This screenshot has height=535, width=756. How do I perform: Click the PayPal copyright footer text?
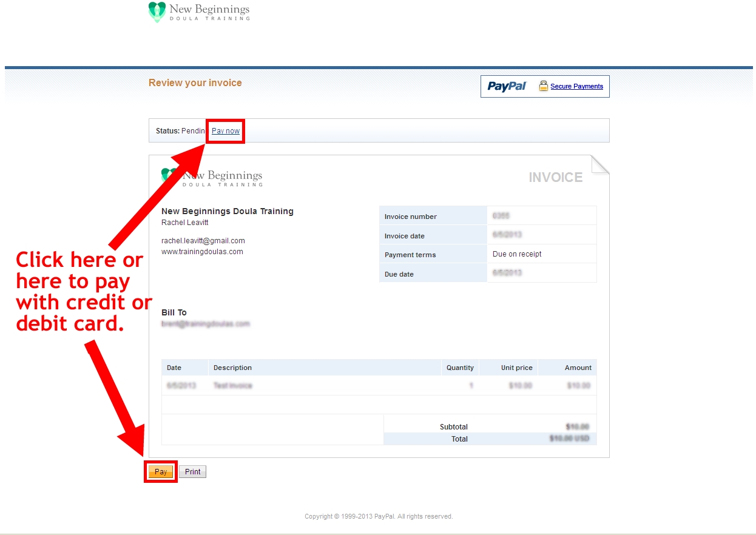(x=379, y=517)
